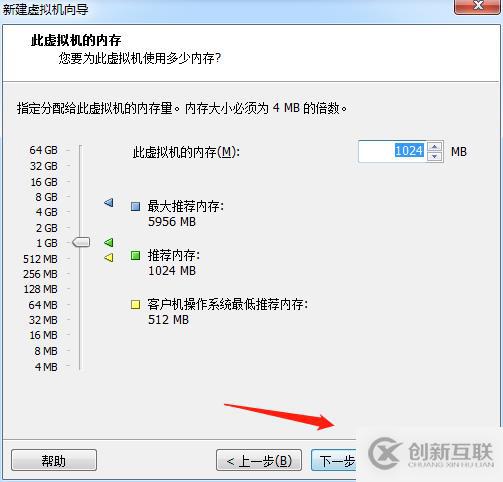Click the yellow minimum memory arrow marker
This screenshot has width=503, height=482.
tap(109, 257)
